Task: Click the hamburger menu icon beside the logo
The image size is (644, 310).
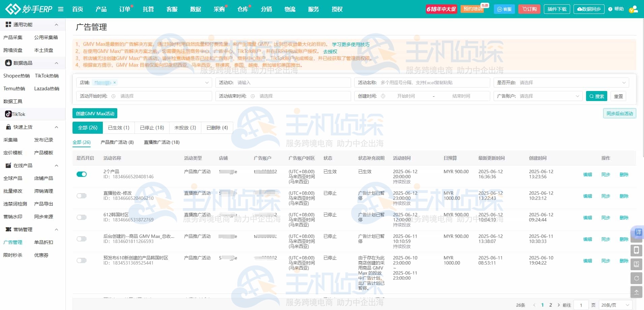Action: pyautogui.click(x=61, y=9)
